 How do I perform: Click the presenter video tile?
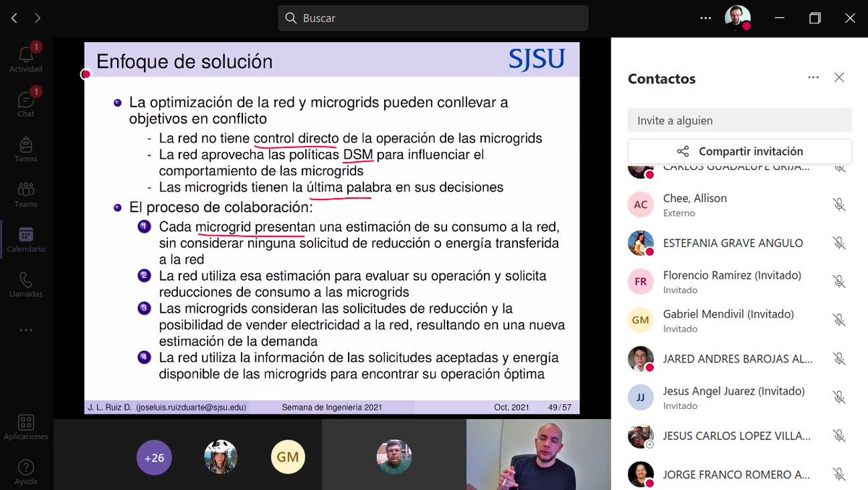538,455
